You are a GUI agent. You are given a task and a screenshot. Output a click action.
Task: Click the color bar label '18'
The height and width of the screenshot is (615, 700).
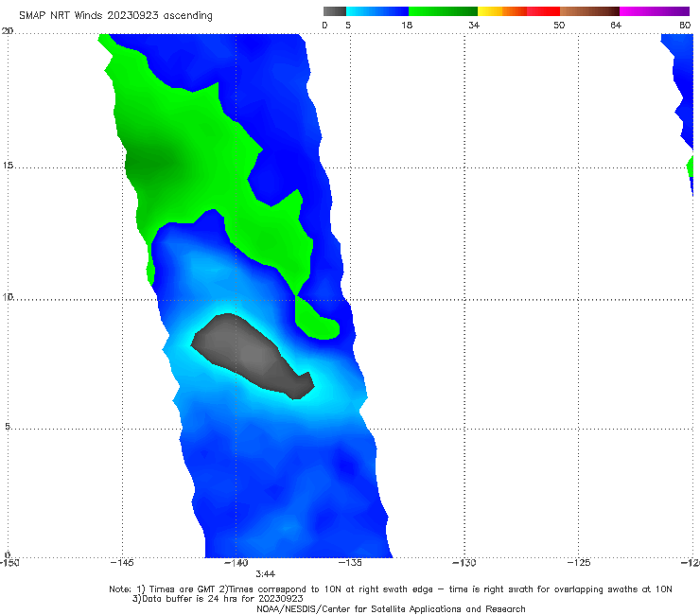407,25
